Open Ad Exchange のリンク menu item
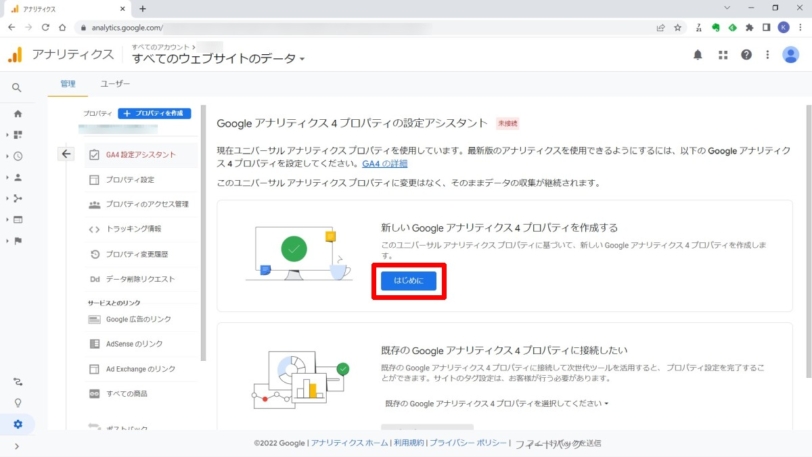 140,369
